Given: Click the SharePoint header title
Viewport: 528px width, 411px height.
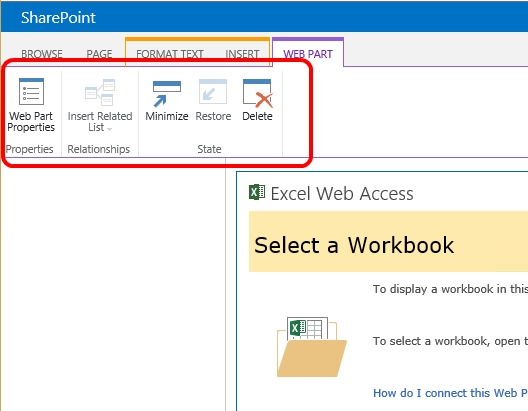Looking at the screenshot, I should (58, 18).
